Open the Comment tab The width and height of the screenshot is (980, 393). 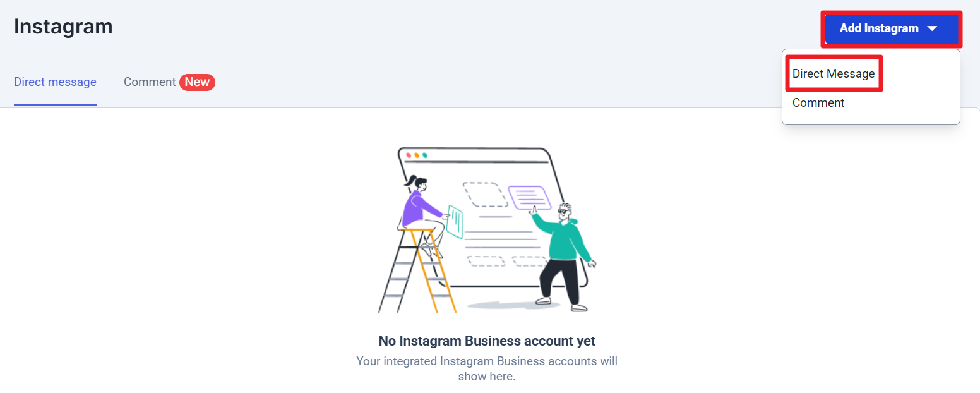150,82
